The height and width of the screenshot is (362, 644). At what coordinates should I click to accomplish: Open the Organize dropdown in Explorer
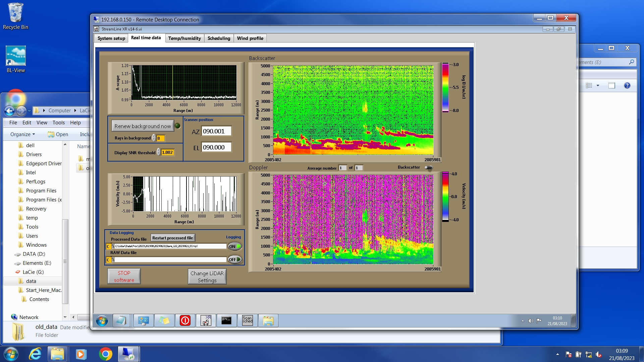pos(22,134)
